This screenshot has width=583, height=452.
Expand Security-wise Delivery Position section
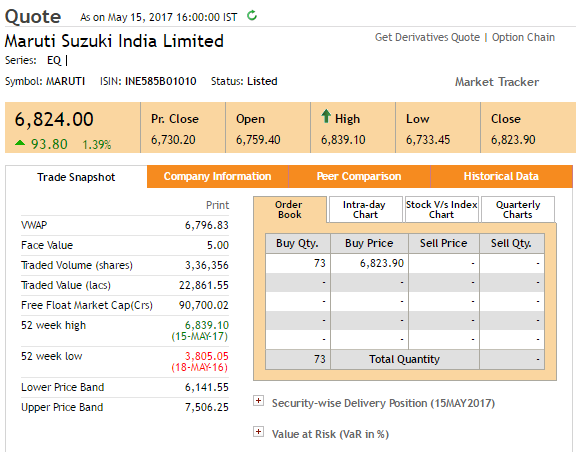pyautogui.click(x=258, y=401)
